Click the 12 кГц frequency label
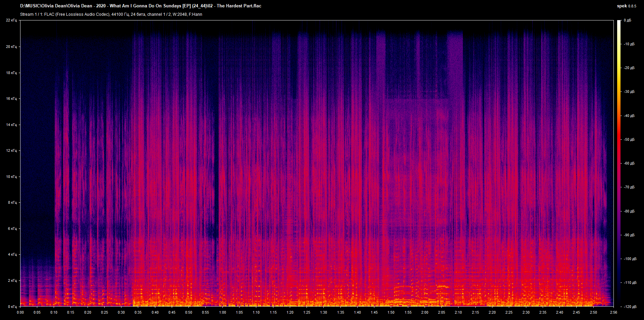 click(11, 150)
